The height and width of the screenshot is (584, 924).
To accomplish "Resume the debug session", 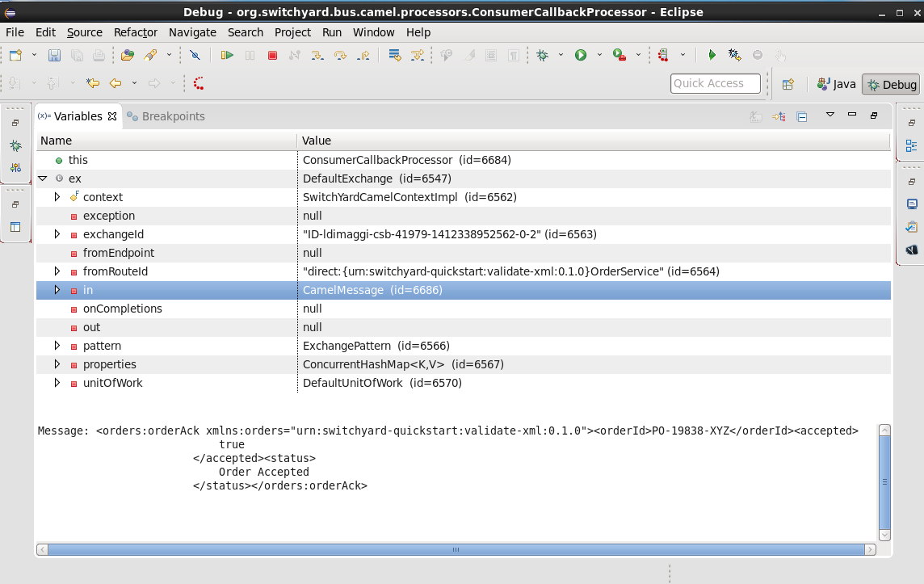I will (x=227, y=56).
